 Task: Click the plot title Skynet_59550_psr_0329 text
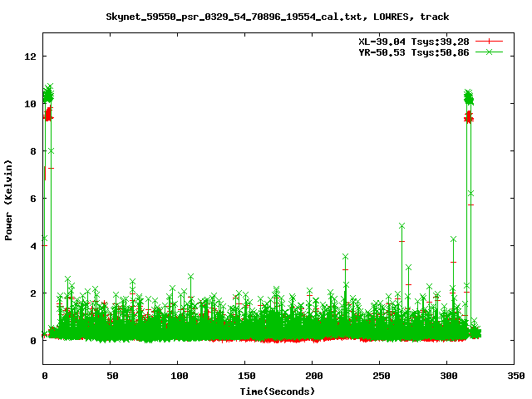[x=277, y=17]
